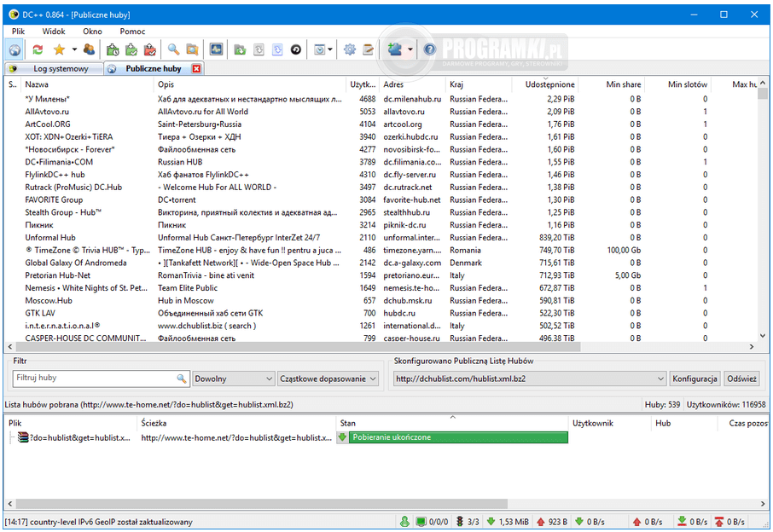
Task: Click the Away mode toolbar icon
Action: click(395, 49)
